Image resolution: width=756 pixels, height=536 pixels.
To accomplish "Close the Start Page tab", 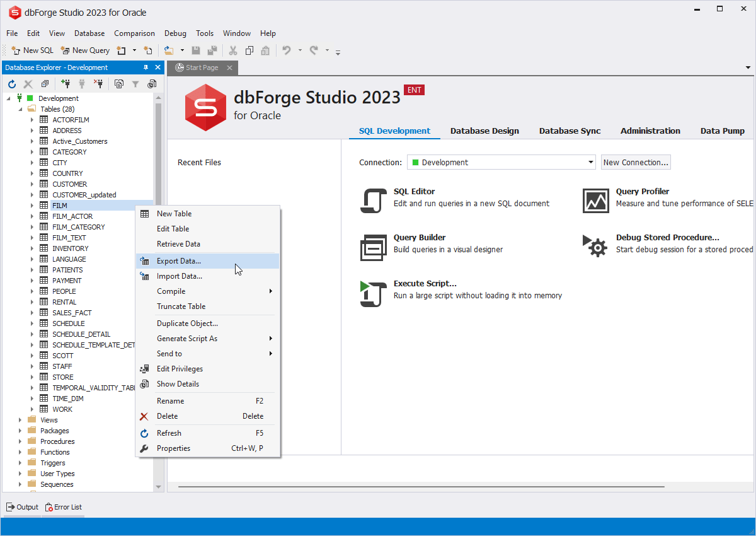I will 229,67.
